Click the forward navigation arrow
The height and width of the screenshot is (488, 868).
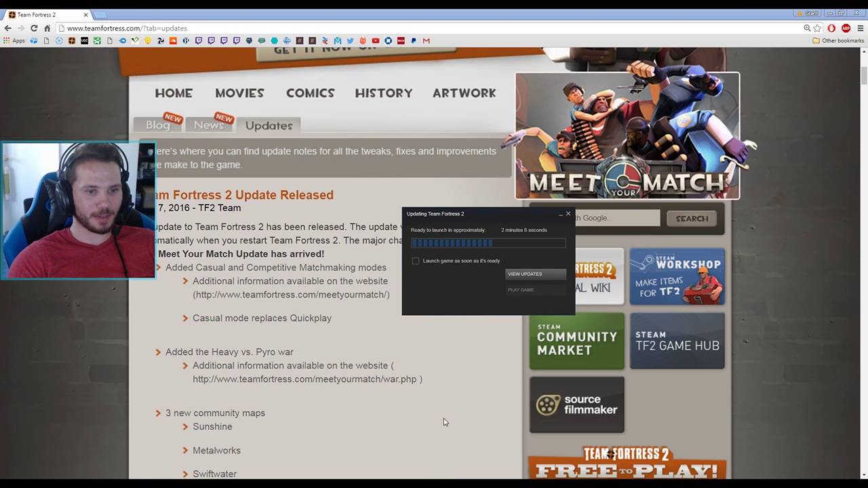tap(20, 28)
